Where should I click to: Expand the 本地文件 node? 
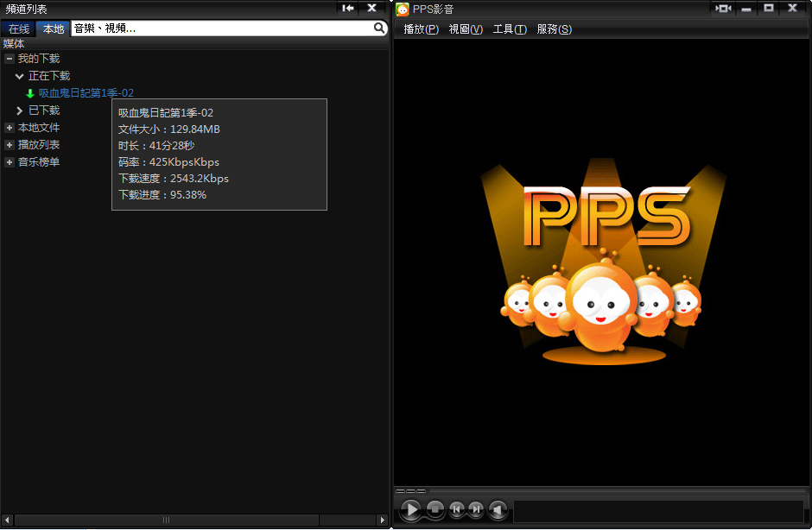click(9, 128)
